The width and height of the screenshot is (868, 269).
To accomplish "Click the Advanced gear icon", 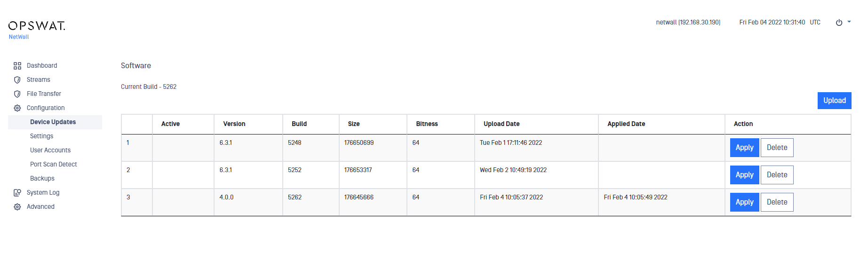I will [x=17, y=207].
